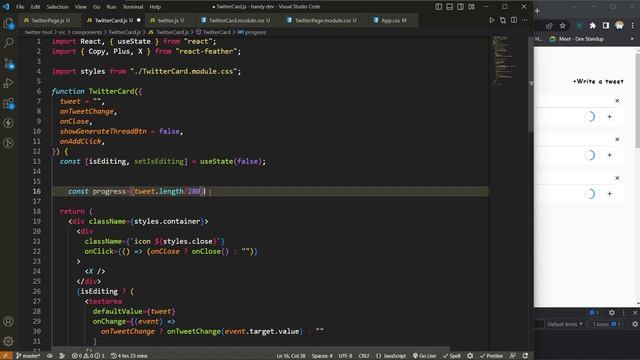Click the Prettier status item
640x360 pixels.
[491, 356]
